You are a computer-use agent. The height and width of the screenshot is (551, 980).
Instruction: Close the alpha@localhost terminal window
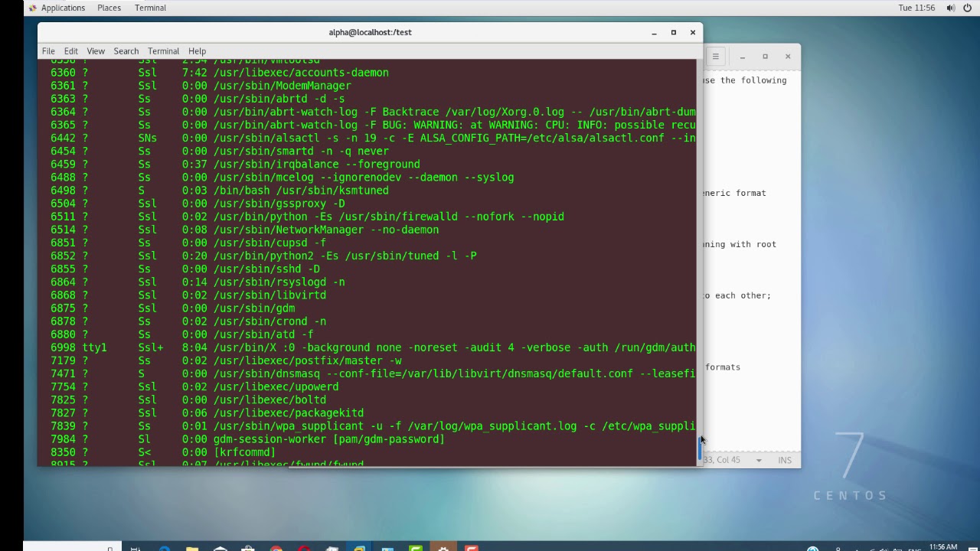(693, 32)
